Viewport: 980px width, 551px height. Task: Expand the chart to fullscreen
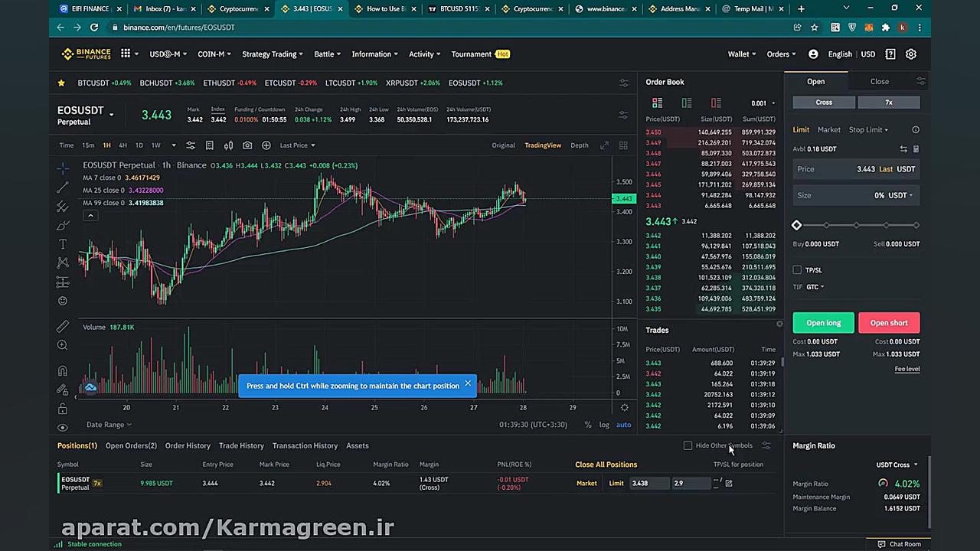604,145
